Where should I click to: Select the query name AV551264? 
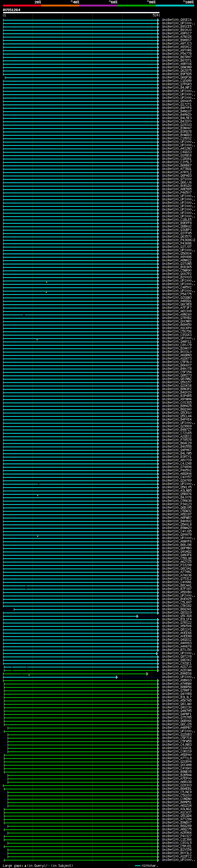click(11, 10)
